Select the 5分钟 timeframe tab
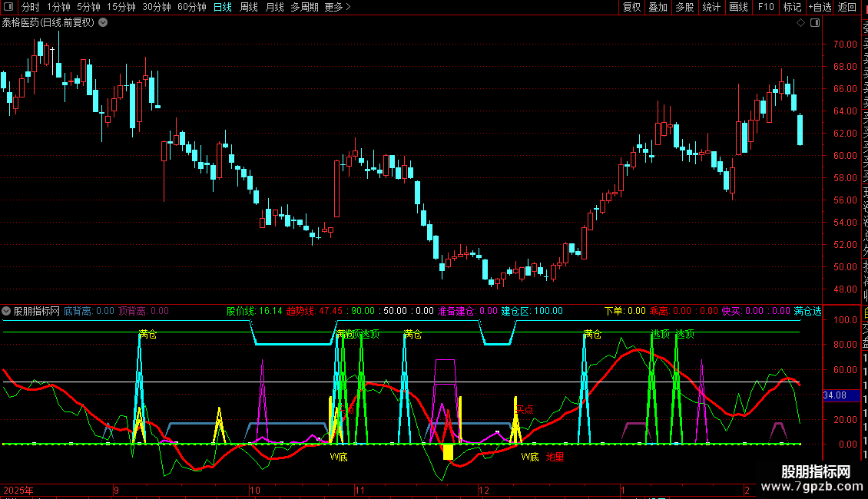Viewport: 868px width, 499px height. tap(88, 7)
